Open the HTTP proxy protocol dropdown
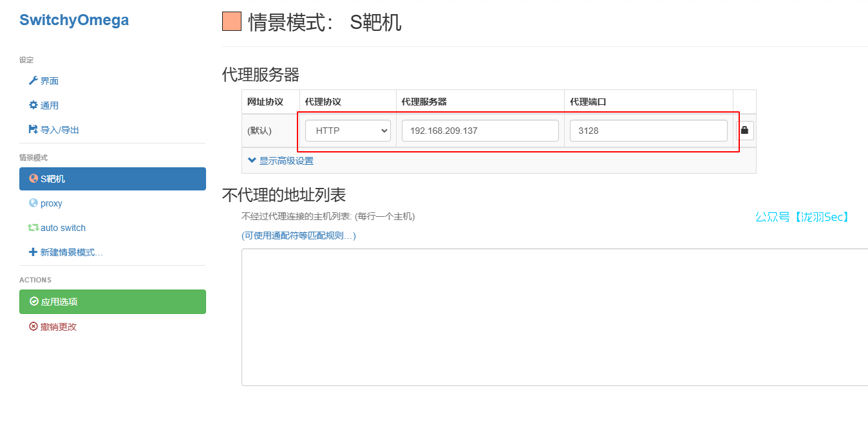The height and width of the screenshot is (433, 868). click(348, 131)
